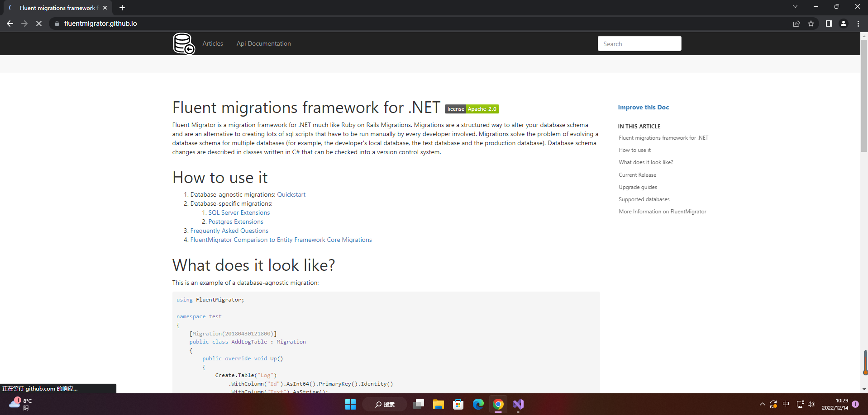Jump to Current Release section

click(637, 175)
